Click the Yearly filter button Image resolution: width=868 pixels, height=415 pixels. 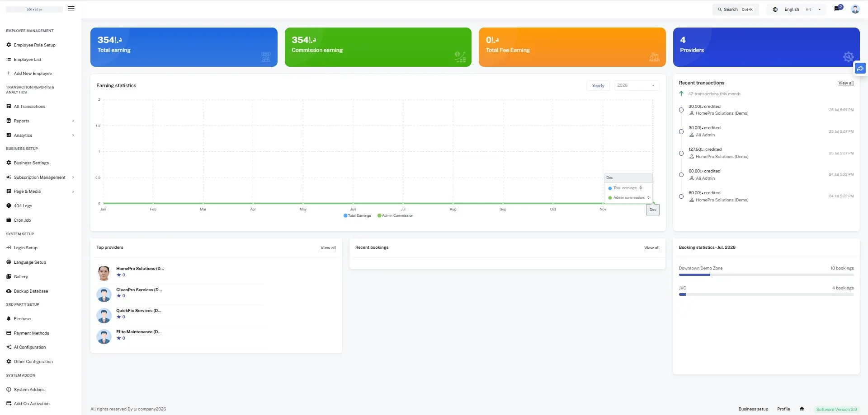[598, 85]
